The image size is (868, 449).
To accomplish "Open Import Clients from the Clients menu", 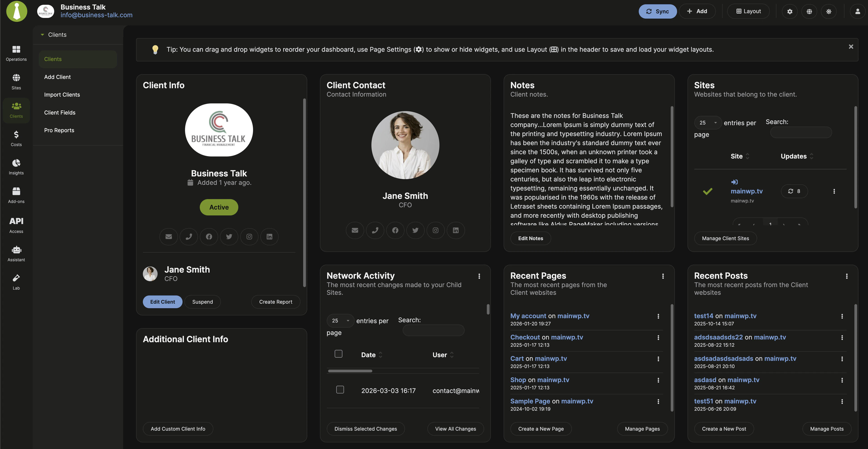I will point(62,95).
